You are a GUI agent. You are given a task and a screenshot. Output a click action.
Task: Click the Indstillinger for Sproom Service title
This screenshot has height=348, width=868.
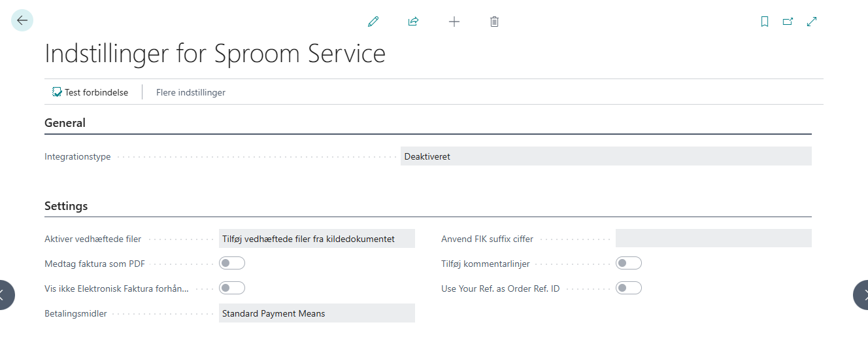215,54
